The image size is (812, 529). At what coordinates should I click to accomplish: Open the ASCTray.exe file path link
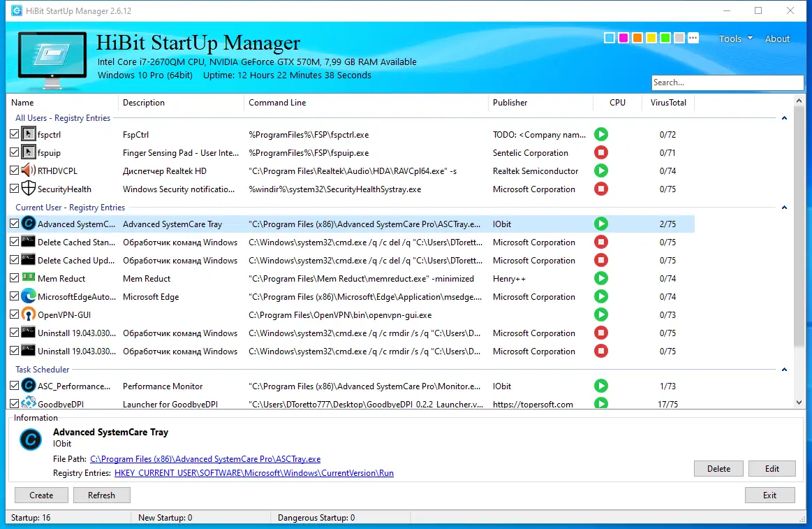coord(205,458)
